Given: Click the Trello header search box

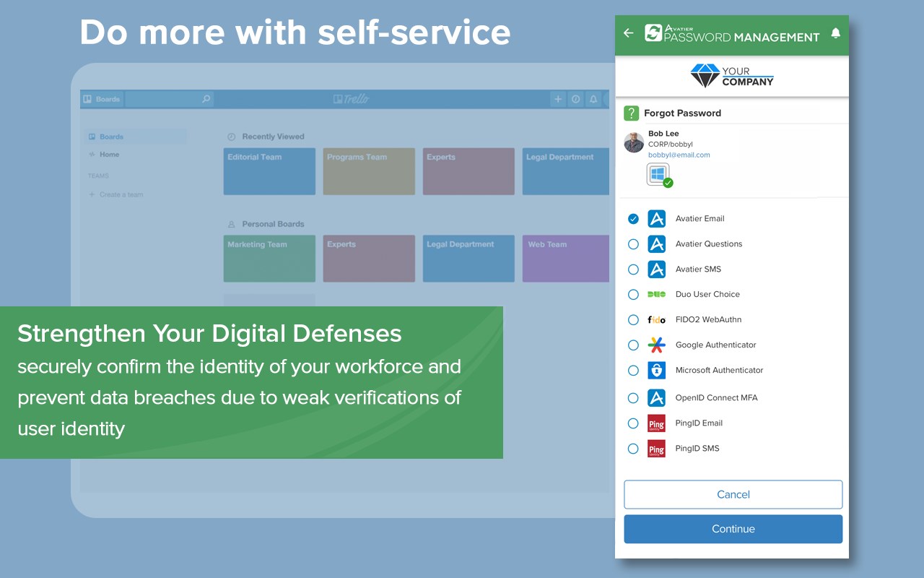Looking at the screenshot, I should pyautogui.click(x=170, y=99).
